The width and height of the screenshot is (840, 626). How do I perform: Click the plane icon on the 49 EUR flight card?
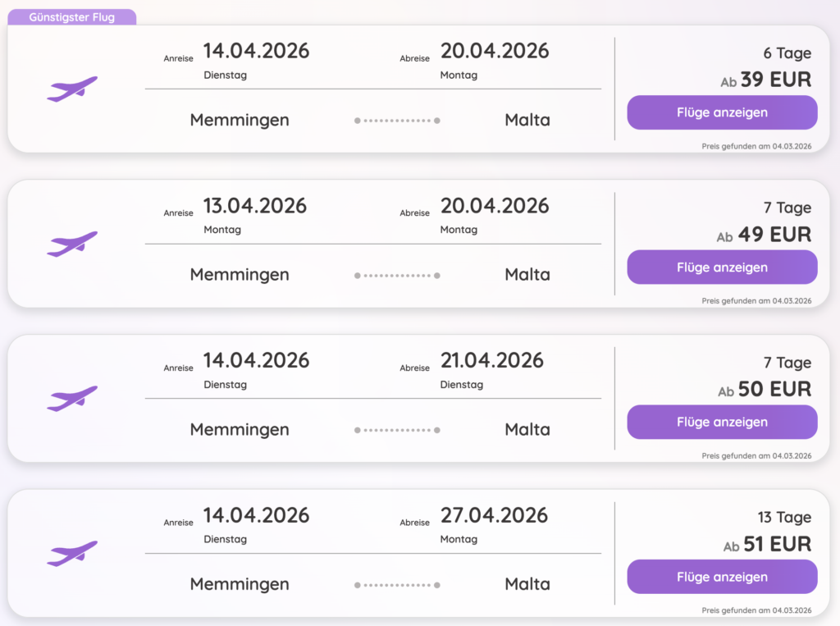pyautogui.click(x=72, y=244)
